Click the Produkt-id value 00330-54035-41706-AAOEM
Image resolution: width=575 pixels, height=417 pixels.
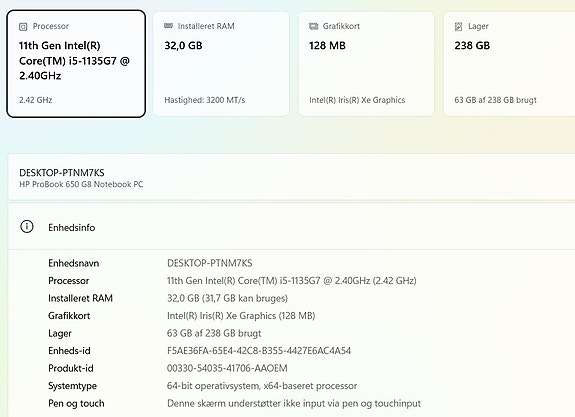(227, 368)
